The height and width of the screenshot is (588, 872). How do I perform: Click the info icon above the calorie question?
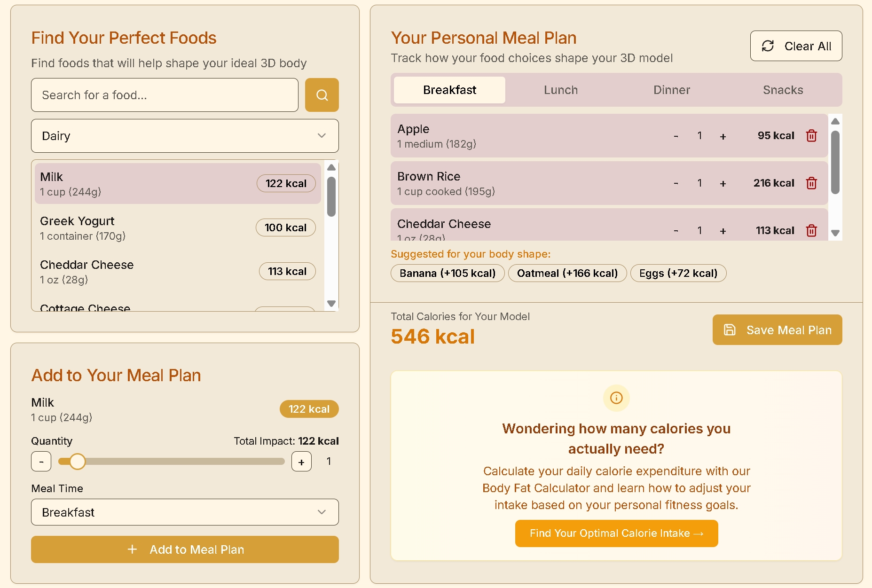[616, 398]
